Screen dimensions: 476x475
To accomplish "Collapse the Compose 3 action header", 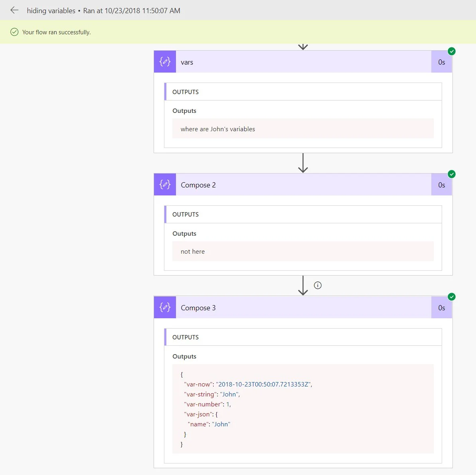I will (303, 307).
